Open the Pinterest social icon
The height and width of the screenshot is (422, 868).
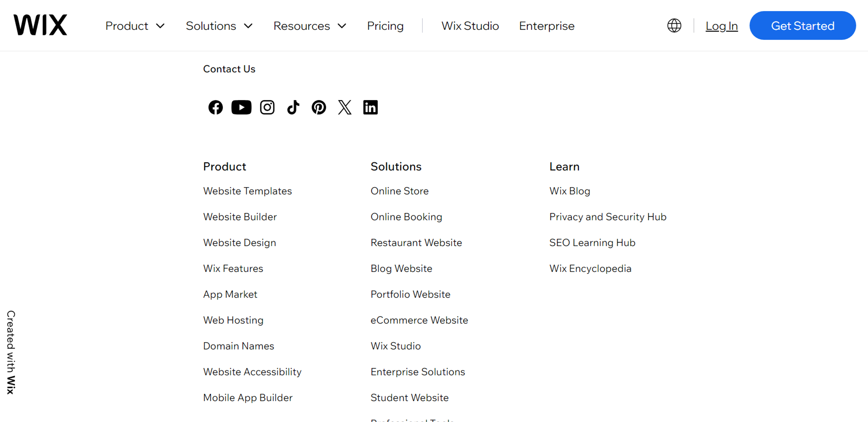click(x=318, y=107)
